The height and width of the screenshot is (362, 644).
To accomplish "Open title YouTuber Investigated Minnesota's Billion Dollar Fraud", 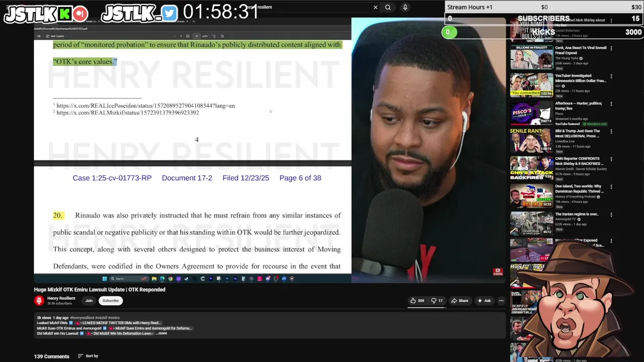I will tap(581, 78).
